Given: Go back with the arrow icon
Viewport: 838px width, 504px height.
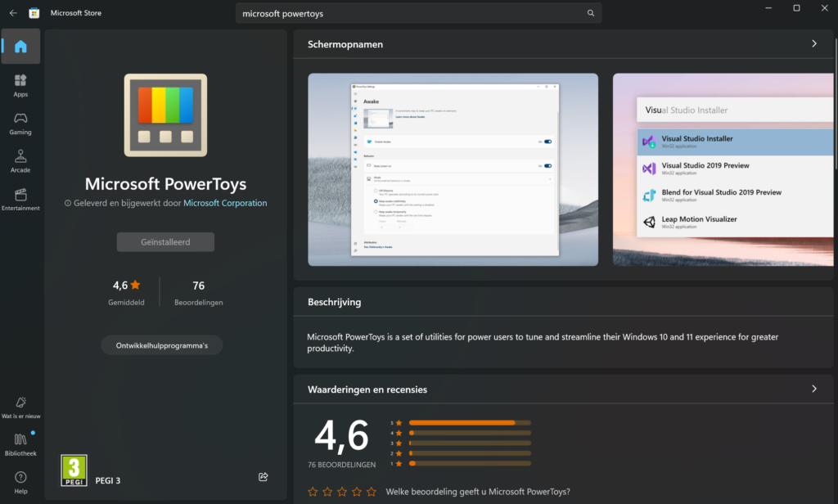Looking at the screenshot, I should pyautogui.click(x=13, y=13).
